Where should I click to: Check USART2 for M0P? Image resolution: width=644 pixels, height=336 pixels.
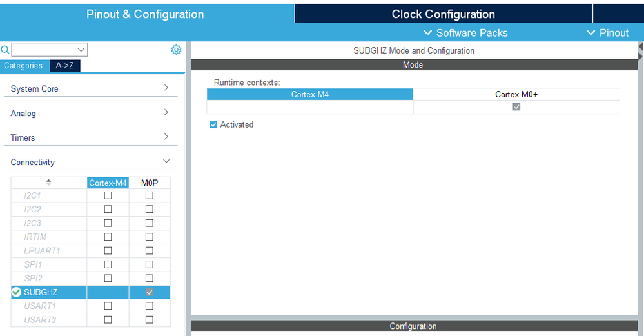click(150, 320)
